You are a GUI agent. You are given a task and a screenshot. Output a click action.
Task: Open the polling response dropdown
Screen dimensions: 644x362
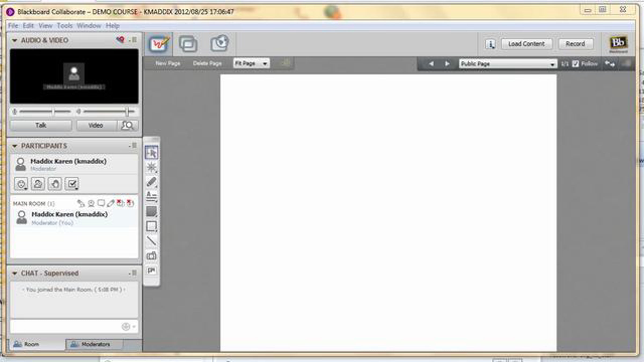pos(72,184)
